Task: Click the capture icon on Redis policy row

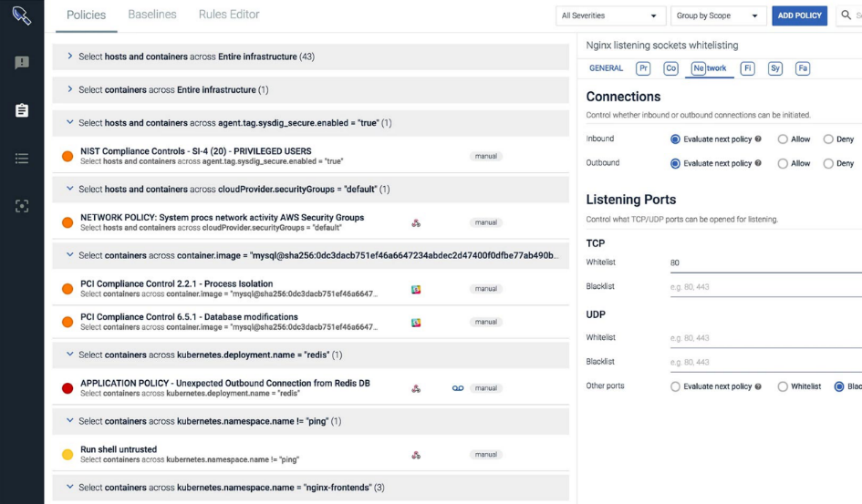Action: (x=458, y=388)
